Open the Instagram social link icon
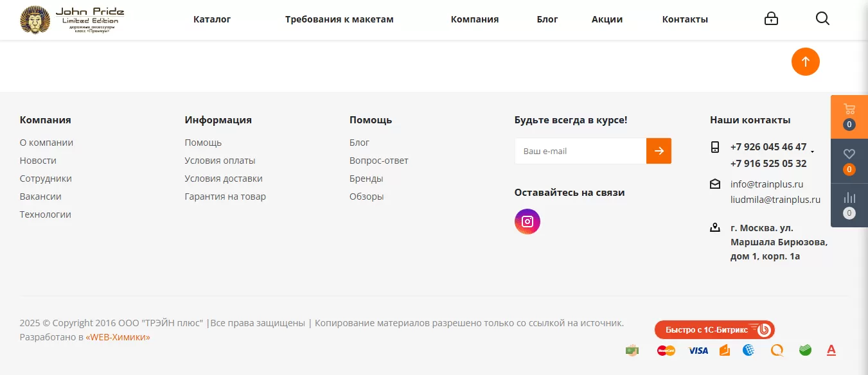The width and height of the screenshot is (868, 375). click(x=527, y=222)
